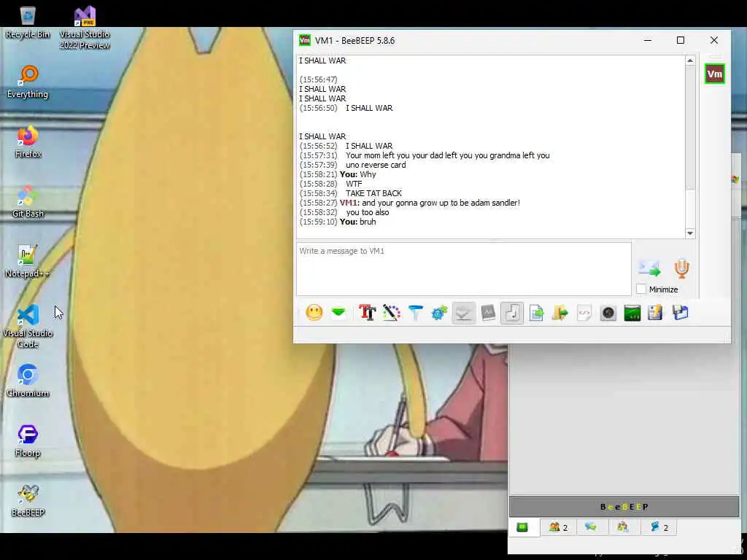This screenshot has height=560, width=747.
Task: Click the message 'You: Why'
Action: (357, 174)
